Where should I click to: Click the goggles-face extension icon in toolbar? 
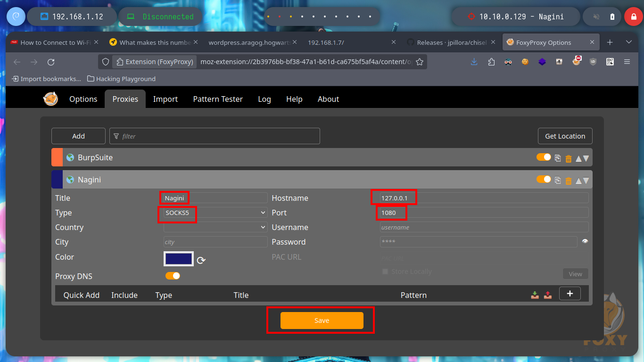[x=508, y=62]
